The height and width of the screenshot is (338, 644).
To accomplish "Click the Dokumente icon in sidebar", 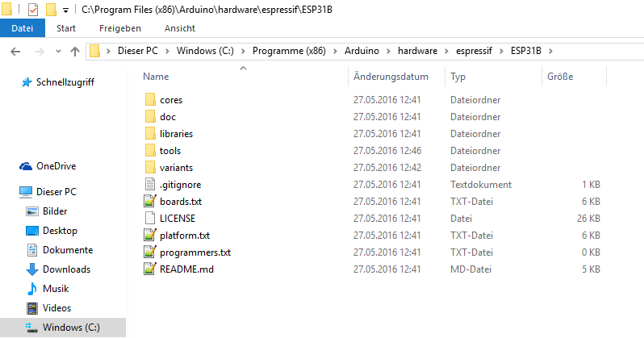I will point(32,250).
